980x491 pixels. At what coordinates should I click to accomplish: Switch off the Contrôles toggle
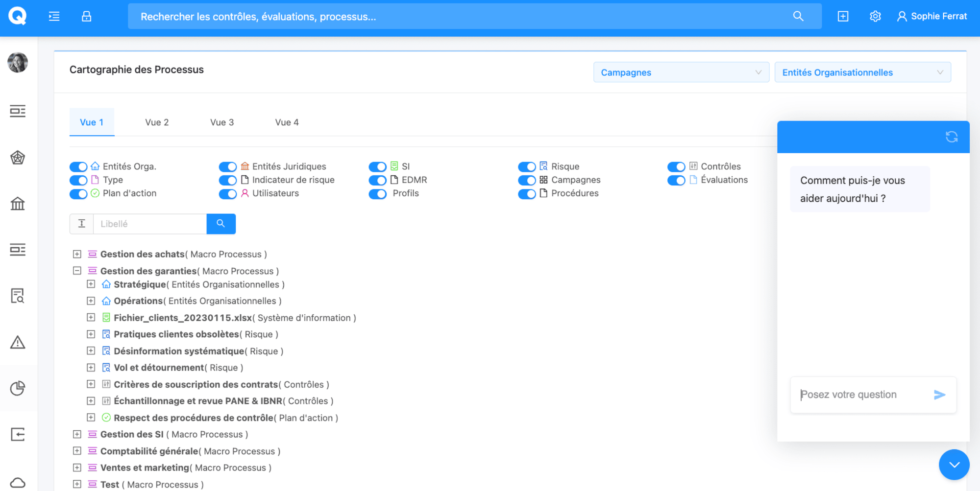676,167
